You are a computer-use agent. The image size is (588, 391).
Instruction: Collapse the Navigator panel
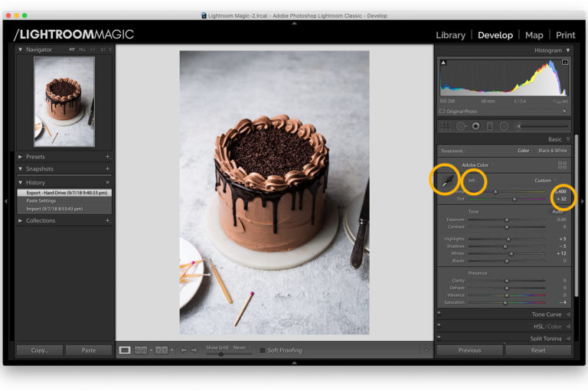[x=20, y=49]
